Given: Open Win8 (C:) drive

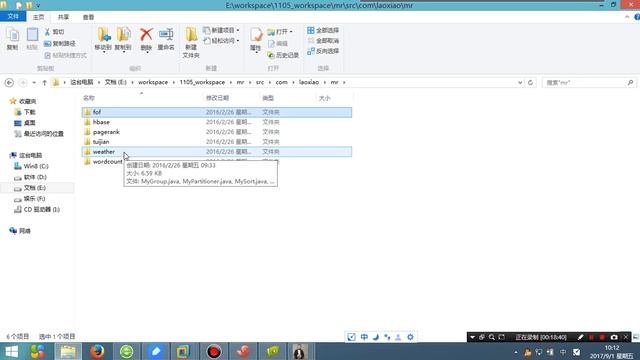Looking at the screenshot, I should 31,166.
